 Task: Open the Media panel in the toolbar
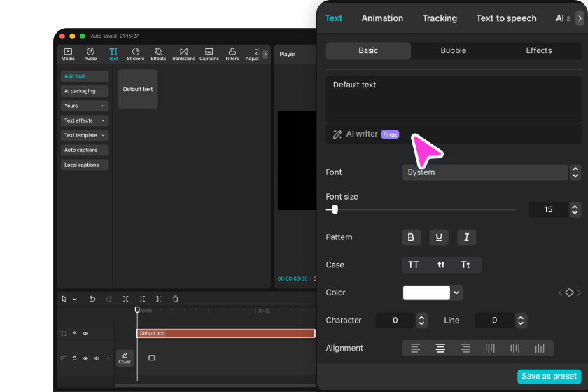click(x=68, y=54)
